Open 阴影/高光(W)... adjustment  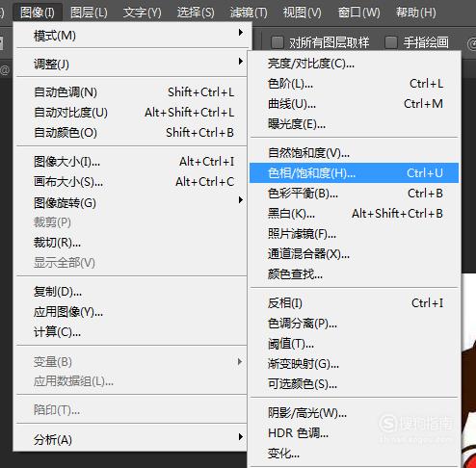point(354,413)
